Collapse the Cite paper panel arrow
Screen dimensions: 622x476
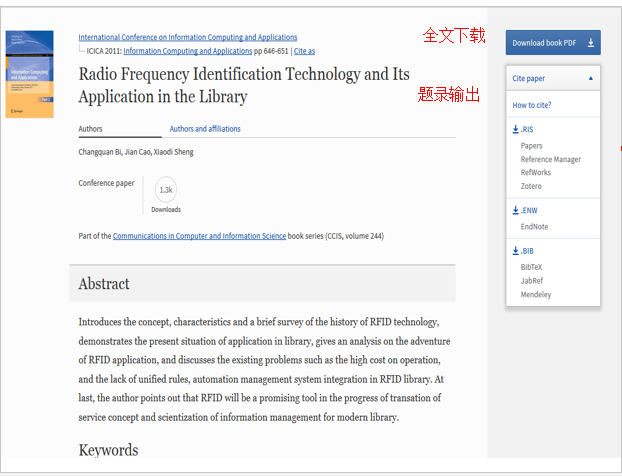(x=591, y=78)
